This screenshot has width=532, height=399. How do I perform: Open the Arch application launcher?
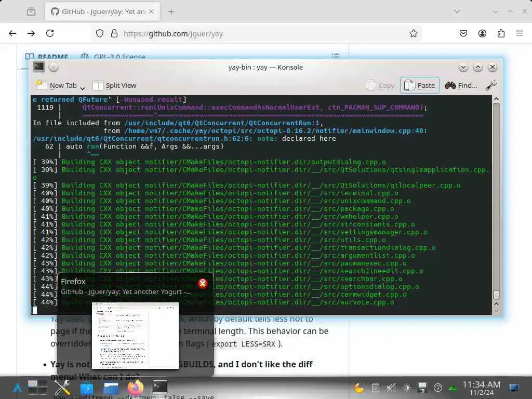(x=17, y=388)
